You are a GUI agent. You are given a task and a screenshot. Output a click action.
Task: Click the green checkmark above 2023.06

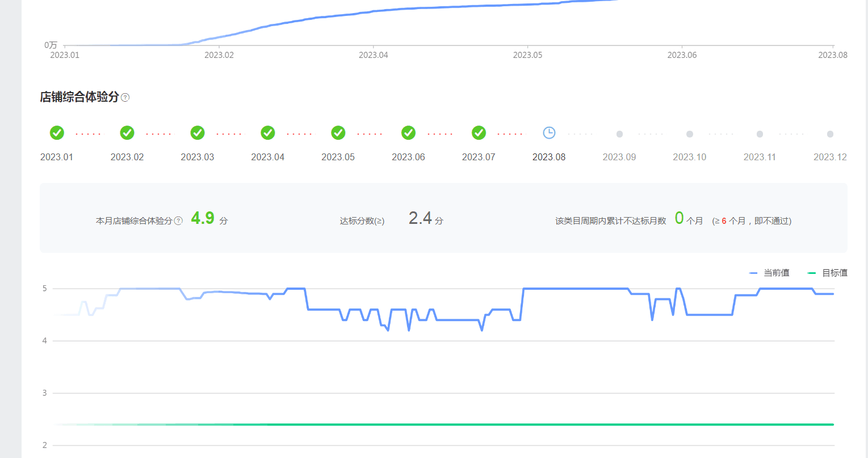pyautogui.click(x=409, y=133)
